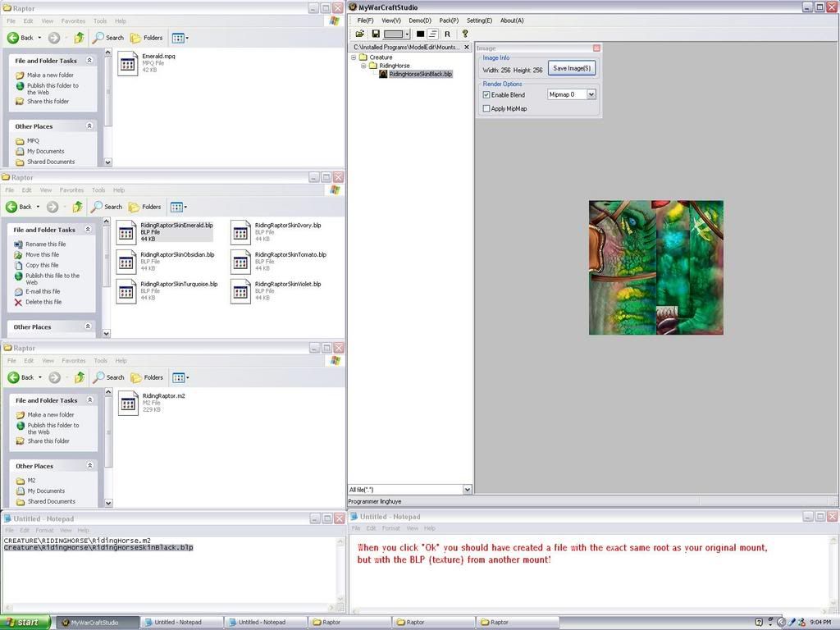This screenshot has width=840, height=630.
Task: Check the Apply MipMap checkbox
Action: pos(486,109)
